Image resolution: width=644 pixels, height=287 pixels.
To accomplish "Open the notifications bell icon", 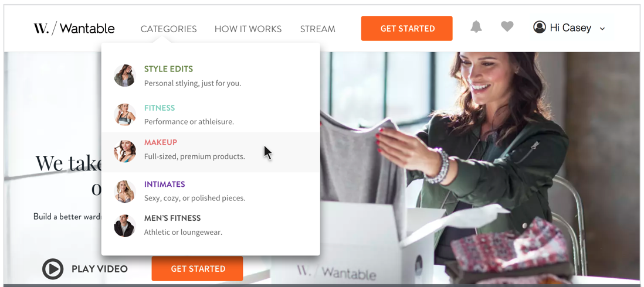I will click(476, 27).
